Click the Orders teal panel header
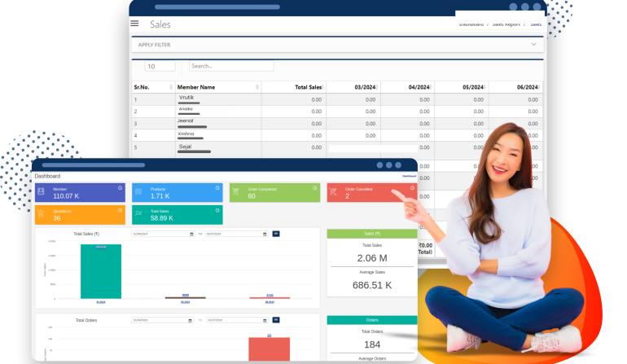 tap(372, 320)
